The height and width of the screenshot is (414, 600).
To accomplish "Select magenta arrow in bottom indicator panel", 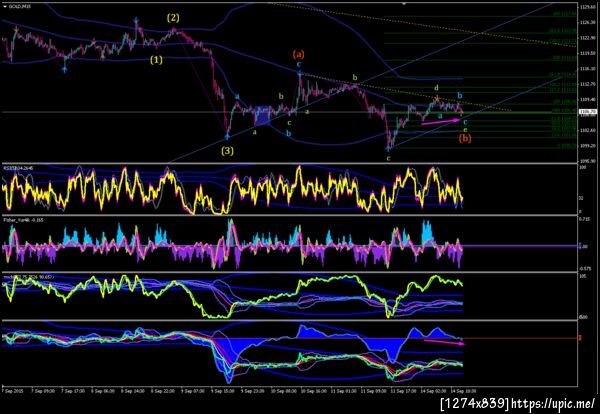I will pyautogui.click(x=444, y=342).
